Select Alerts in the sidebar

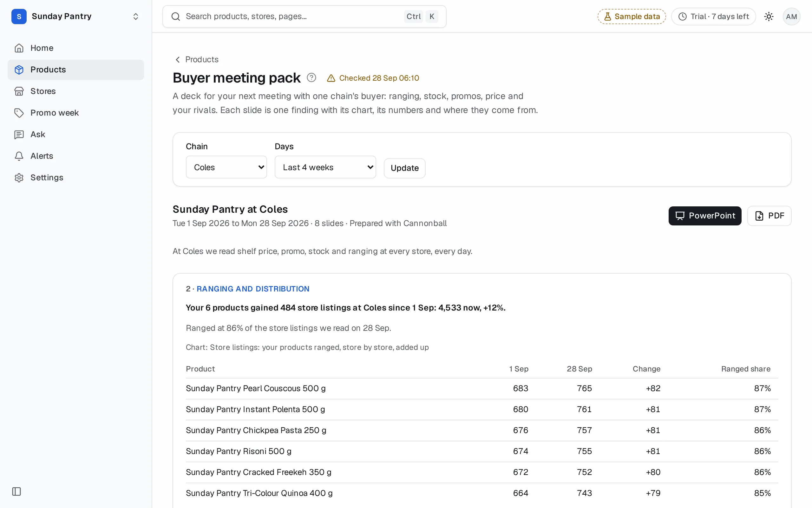(x=76, y=156)
